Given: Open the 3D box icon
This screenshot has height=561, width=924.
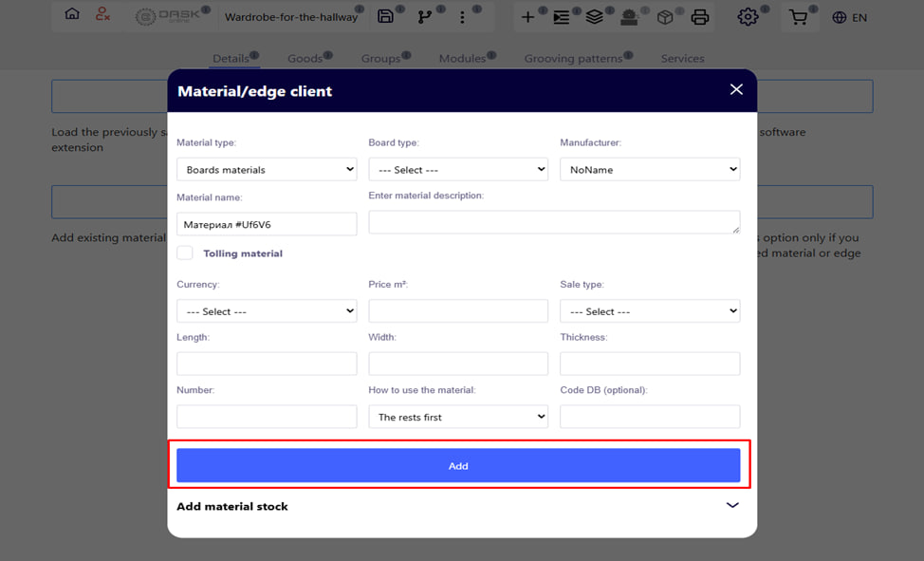Looking at the screenshot, I should pos(665,17).
